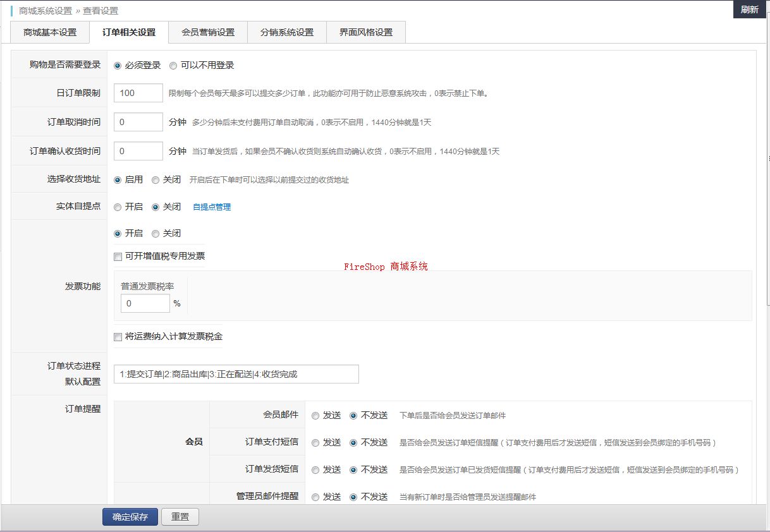Go to 分销系统设置 tab

(x=287, y=32)
